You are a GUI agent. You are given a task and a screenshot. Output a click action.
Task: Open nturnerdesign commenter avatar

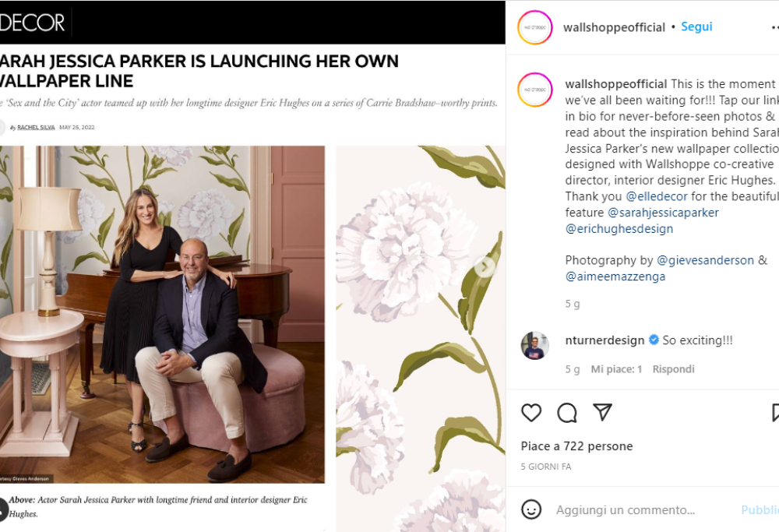click(x=534, y=345)
